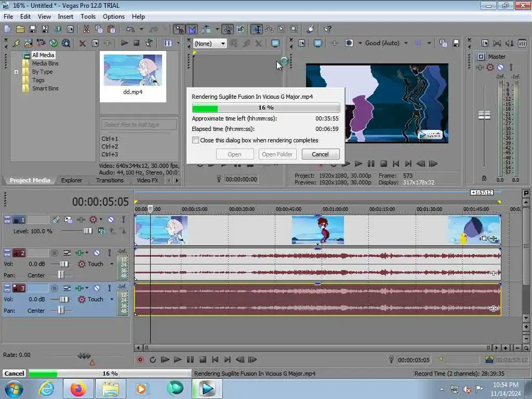This screenshot has height=399, width=532.
Task: Toggle Loop Playback in transport bar
Action: click(x=152, y=360)
